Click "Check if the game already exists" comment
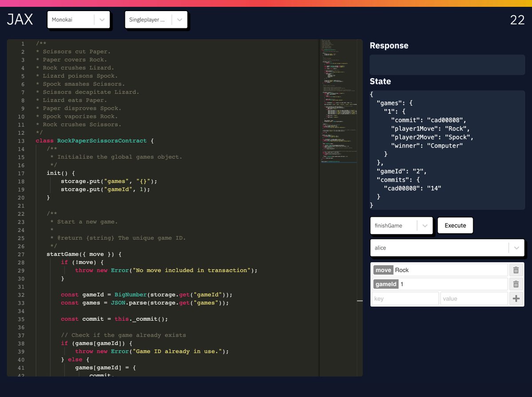The image size is (532, 397). click(123, 335)
